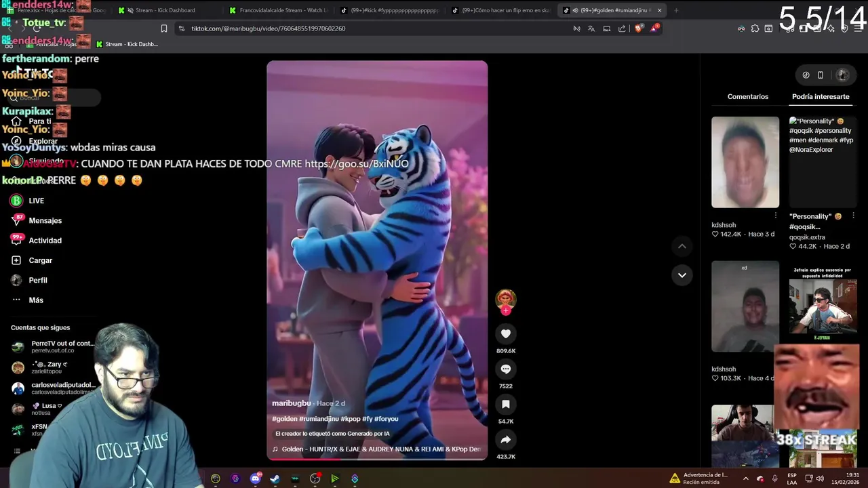868x488 pixels.
Task: Seek using the video progress bar
Action: tap(376, 459)
